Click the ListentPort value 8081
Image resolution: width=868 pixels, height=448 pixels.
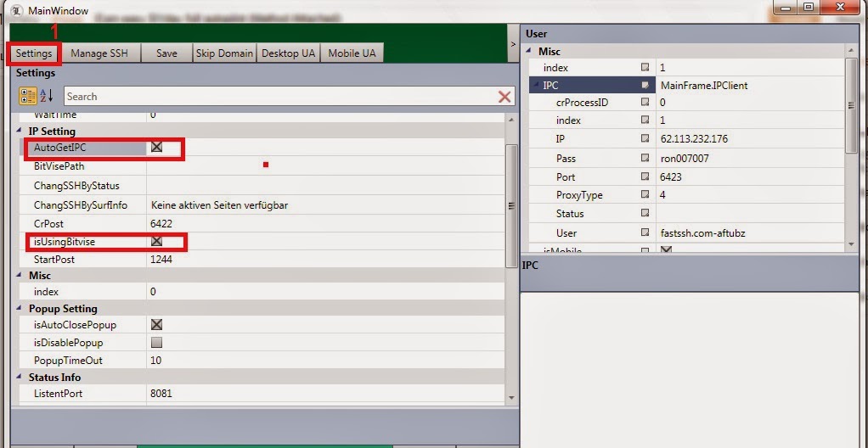(x=161, y=394)
